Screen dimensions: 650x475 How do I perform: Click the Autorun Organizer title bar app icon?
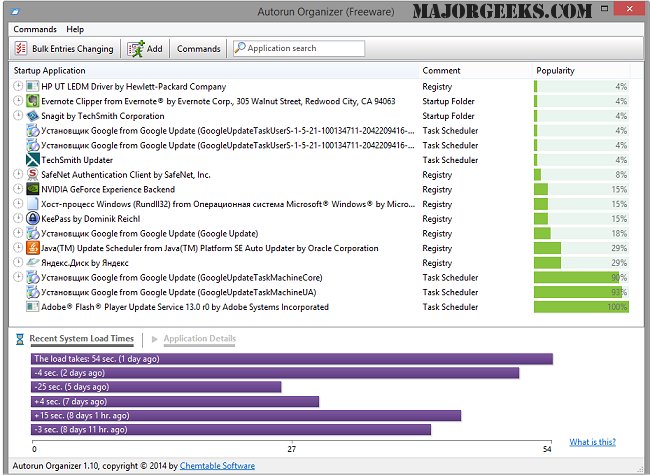(x=15, y=12)
